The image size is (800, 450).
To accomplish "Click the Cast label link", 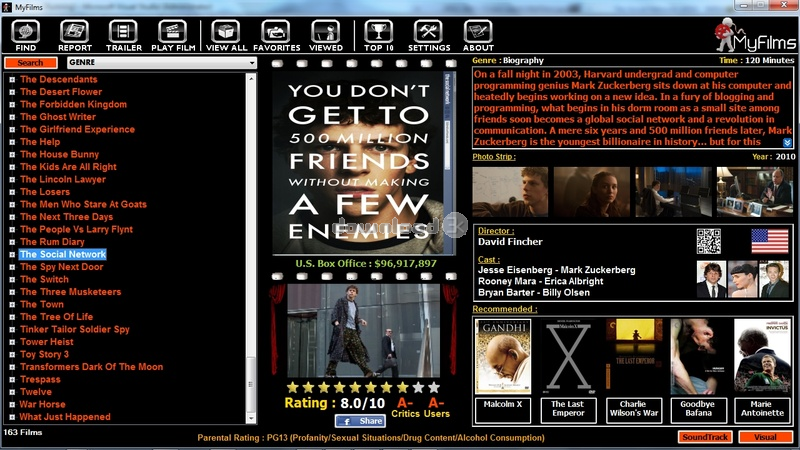I will click(x=489, y=260).
